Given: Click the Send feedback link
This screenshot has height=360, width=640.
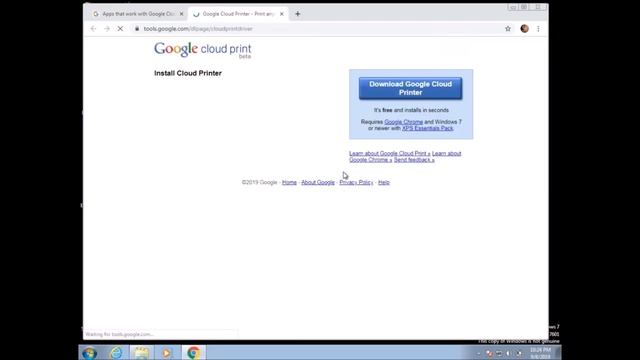Looking at the screenshot, I should 414,160.
